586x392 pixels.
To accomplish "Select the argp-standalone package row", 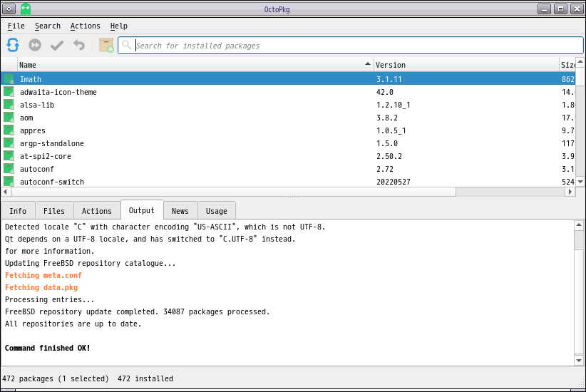I will [x=288, y=143].
